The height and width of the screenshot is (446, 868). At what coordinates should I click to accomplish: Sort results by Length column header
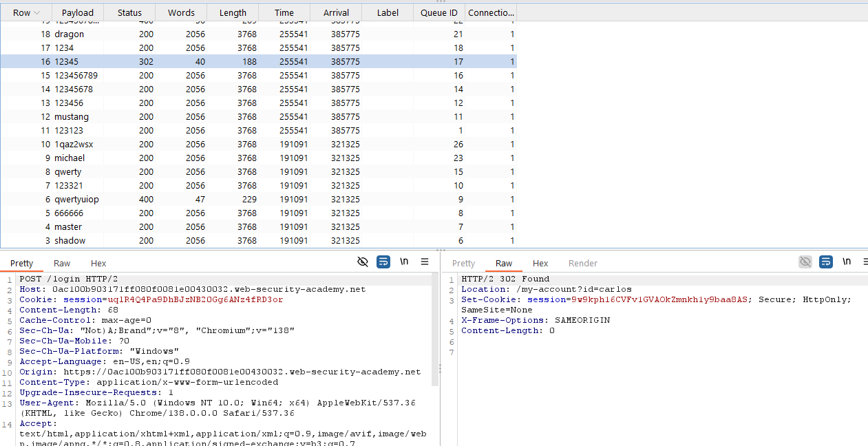click(233, 13)
